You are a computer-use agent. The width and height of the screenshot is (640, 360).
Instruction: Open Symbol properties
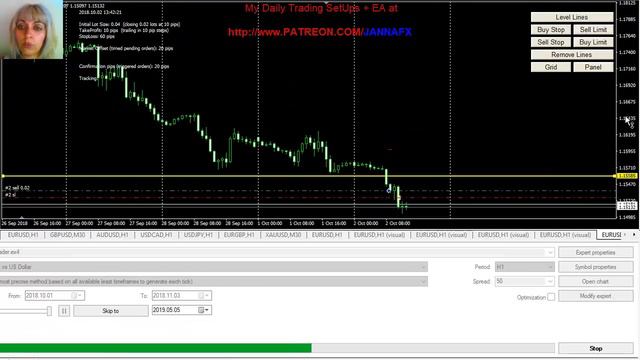(596, 267)
